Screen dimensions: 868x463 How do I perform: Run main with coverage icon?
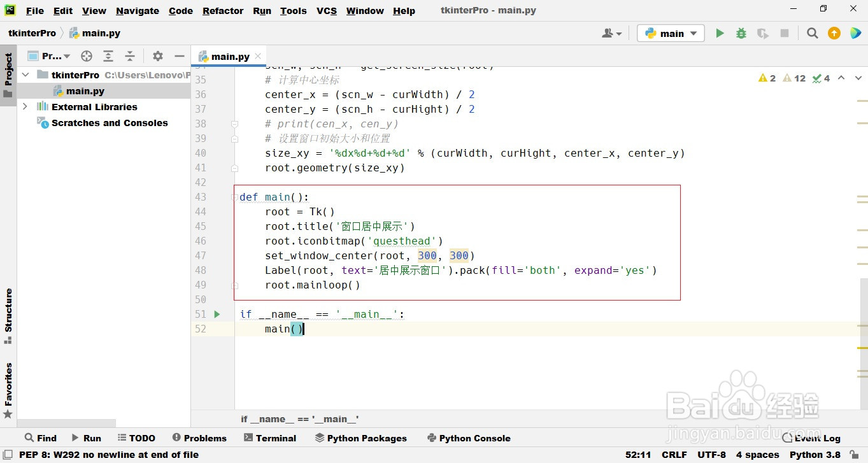(762, 32)
